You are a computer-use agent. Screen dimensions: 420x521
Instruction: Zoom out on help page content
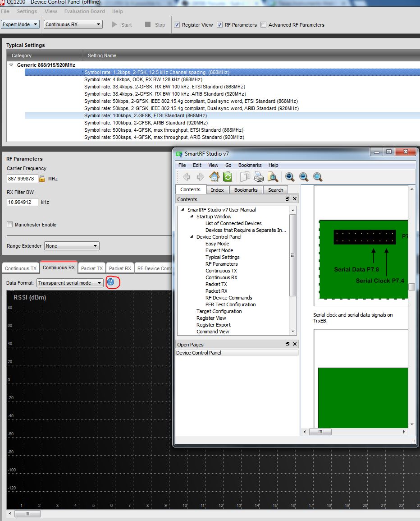pos(303,177)
